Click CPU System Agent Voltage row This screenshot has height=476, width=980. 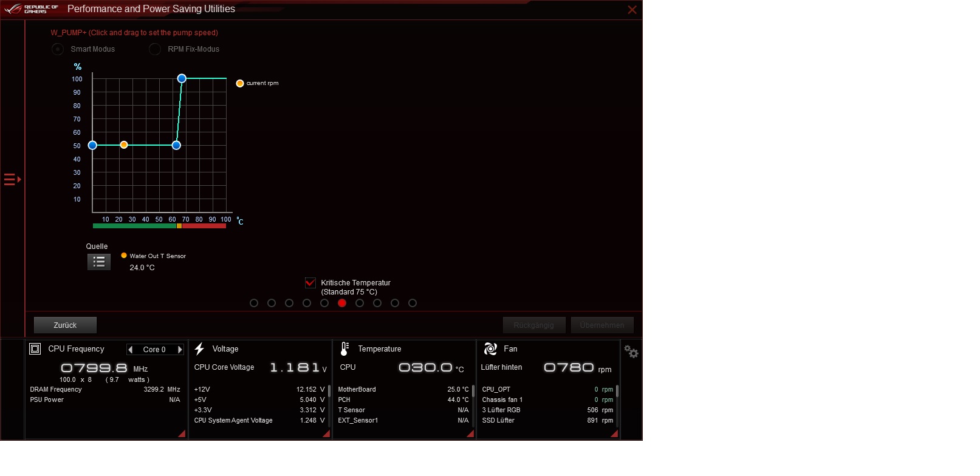pos(259,421)
